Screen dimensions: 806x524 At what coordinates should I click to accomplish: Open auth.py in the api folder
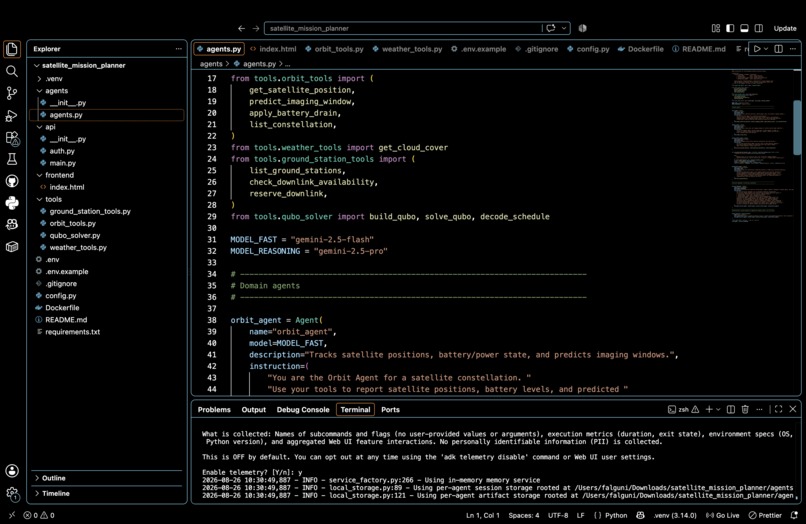point(62,151)
